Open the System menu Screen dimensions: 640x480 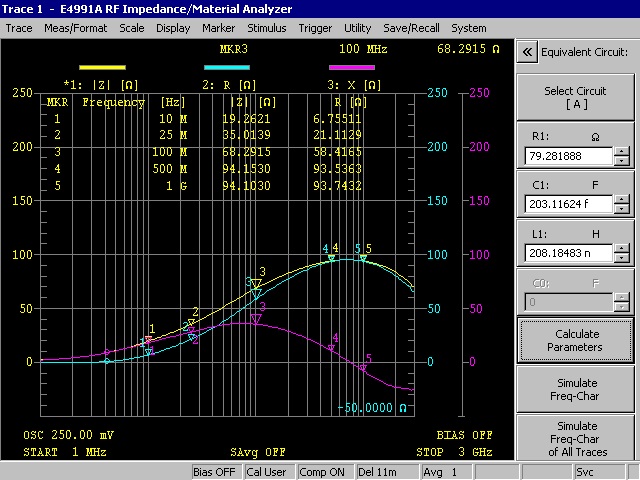point(469,28)
